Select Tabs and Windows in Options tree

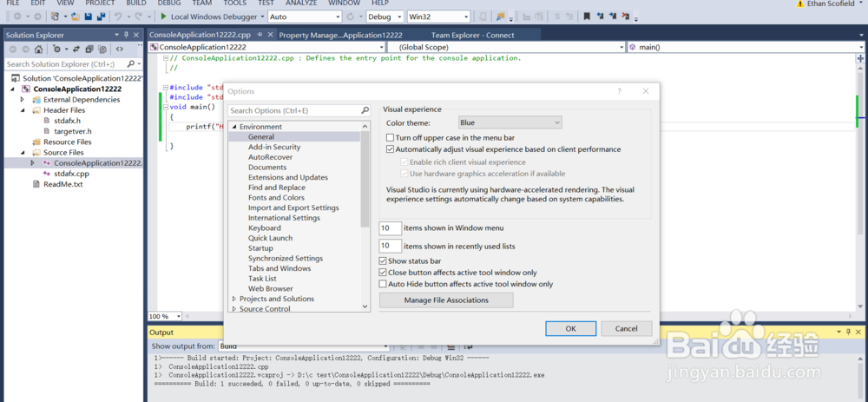click(279, 268)
